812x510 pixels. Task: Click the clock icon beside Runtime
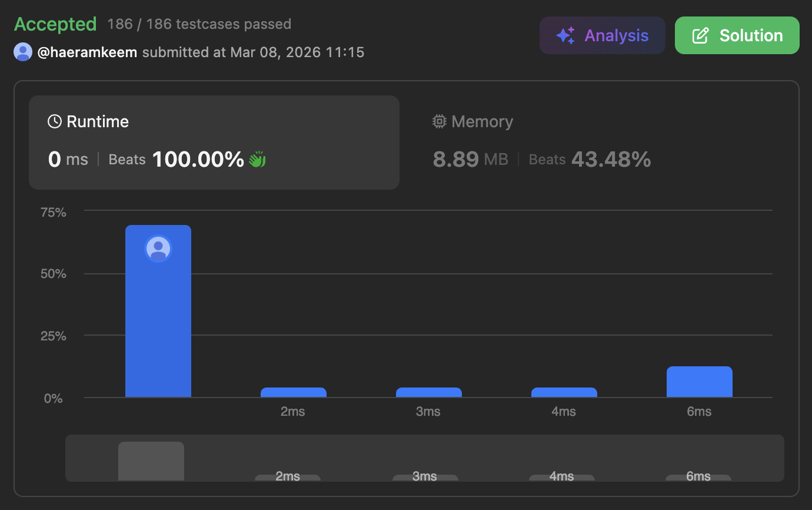click(55, 121)
